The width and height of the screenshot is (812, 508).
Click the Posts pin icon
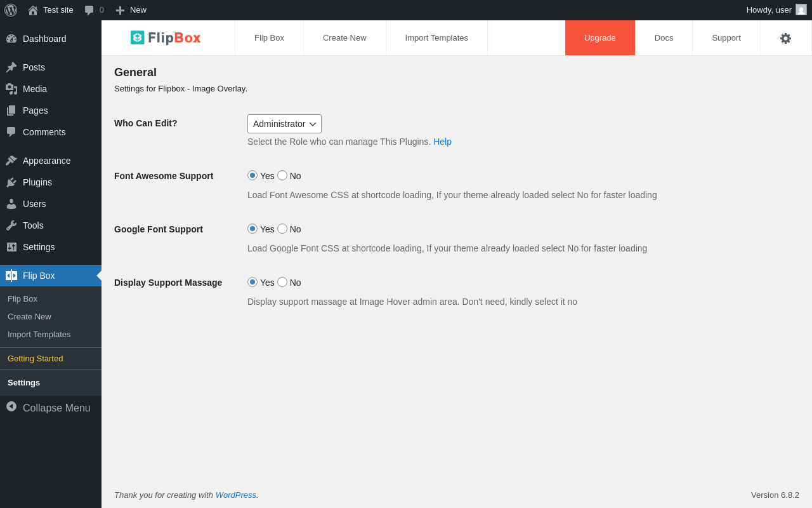coord(11,67)
